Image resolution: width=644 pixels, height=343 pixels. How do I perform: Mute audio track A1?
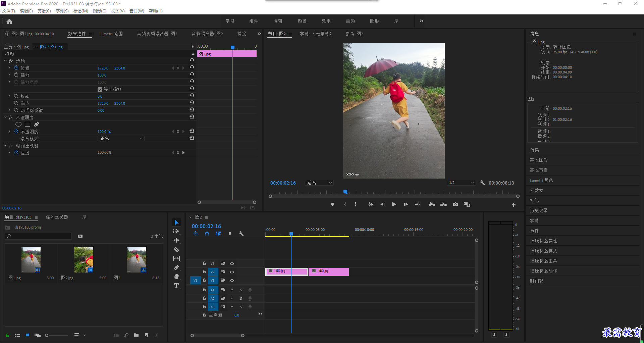(x=232, y=290)
